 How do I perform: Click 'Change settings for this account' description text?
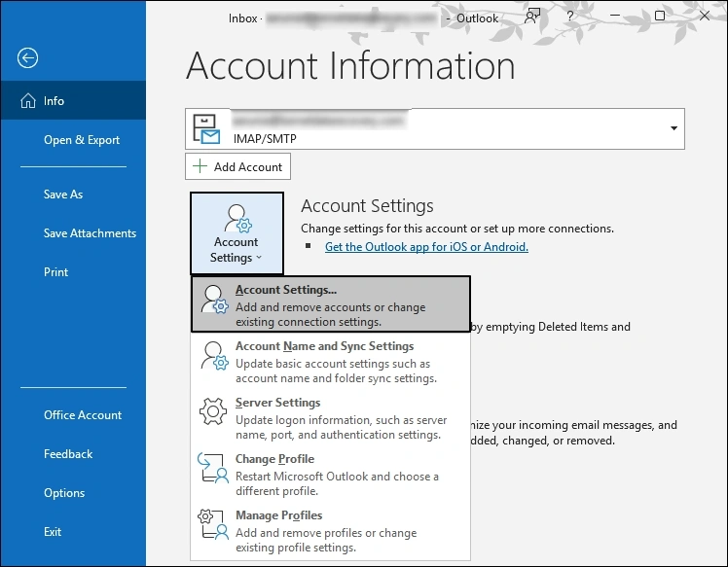tap(457, 229)
